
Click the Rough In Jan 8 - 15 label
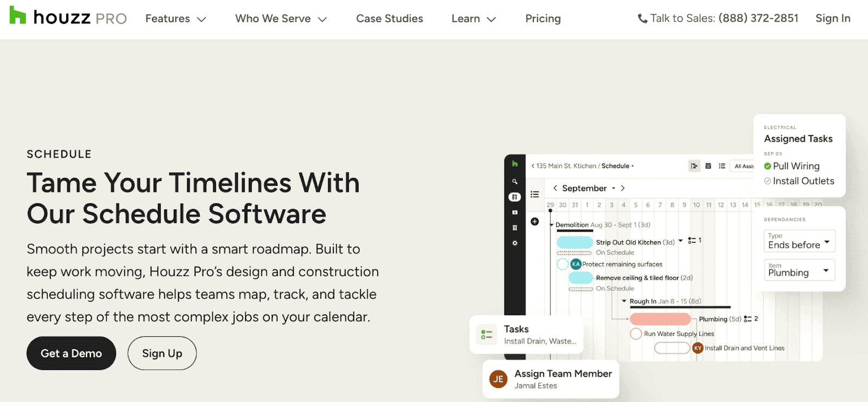coord(665,301)
